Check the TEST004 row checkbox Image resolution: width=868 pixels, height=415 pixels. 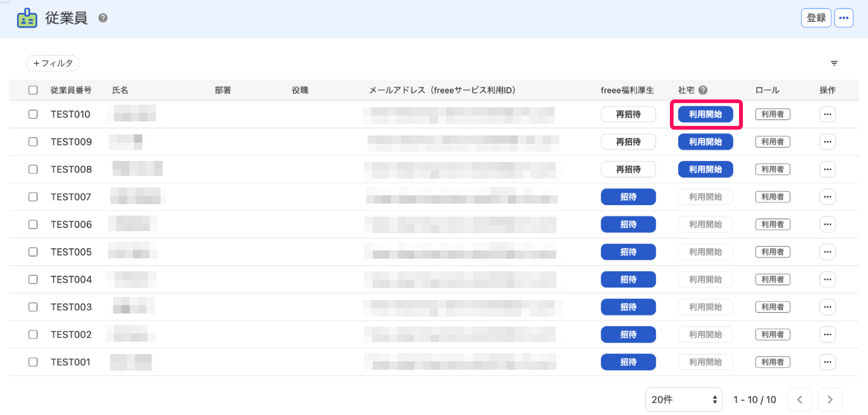tap(33, 280)
